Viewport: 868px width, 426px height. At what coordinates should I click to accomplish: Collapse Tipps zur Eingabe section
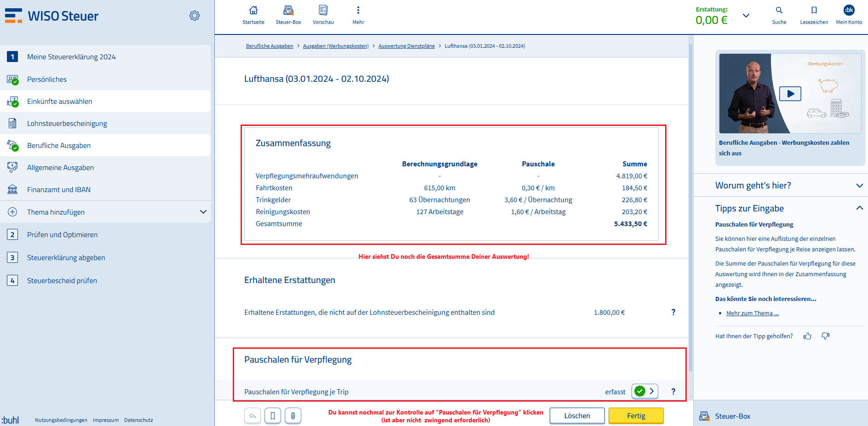(x=859, y=208)
